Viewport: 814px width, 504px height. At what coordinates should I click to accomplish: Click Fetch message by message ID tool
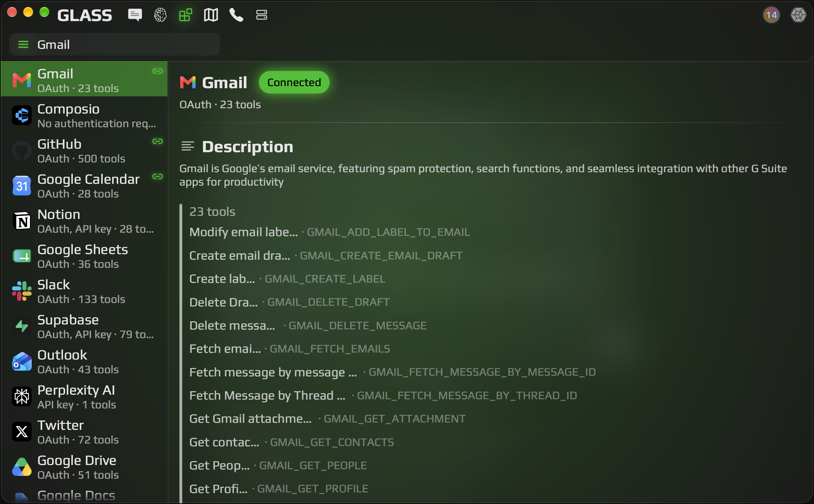click(393, 372)
